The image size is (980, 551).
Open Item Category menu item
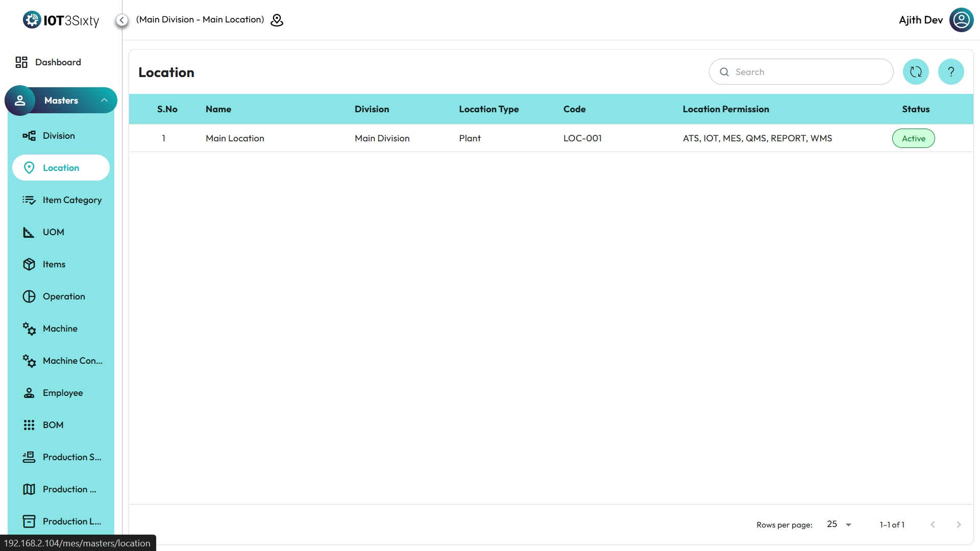(72, 200)
